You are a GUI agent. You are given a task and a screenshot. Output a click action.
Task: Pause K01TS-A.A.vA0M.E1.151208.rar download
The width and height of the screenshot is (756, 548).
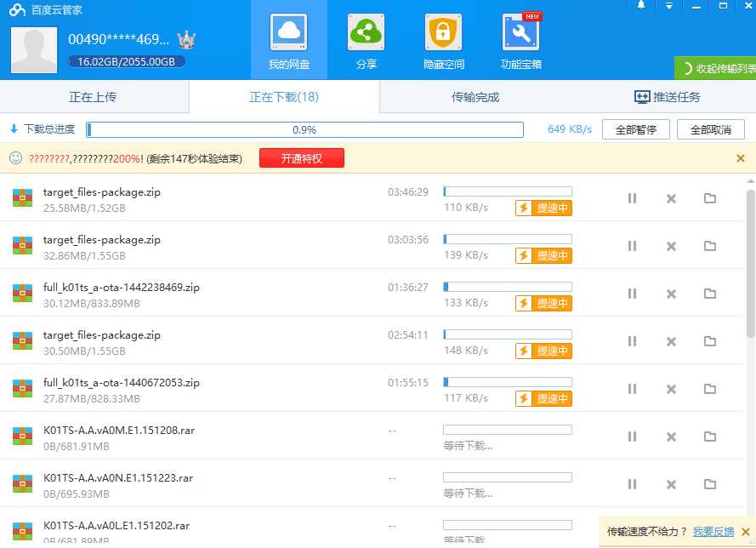632,437
